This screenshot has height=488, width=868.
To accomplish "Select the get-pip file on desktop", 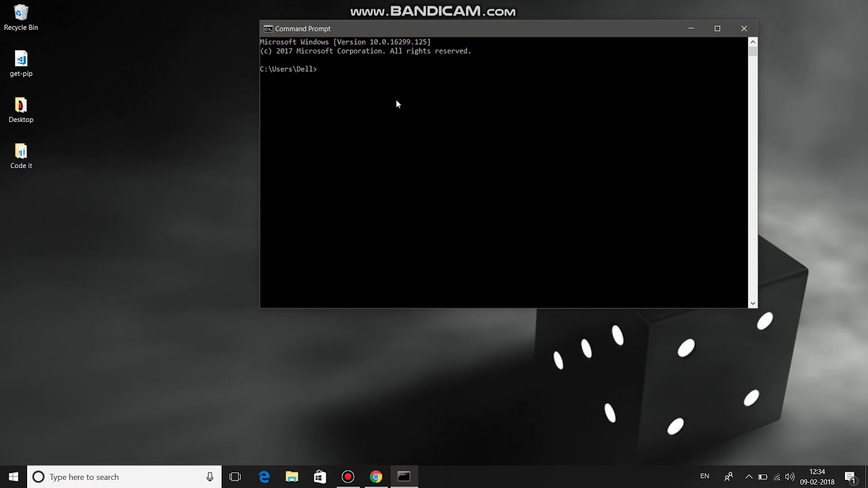I will pos(21,64).
